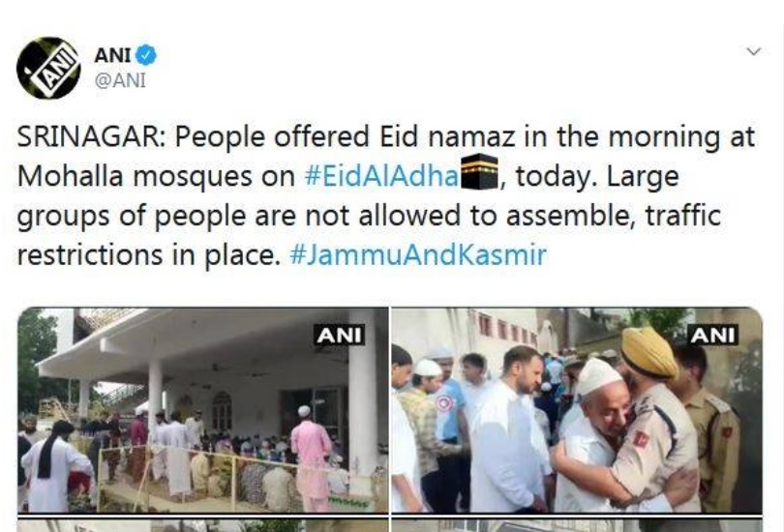Click the ANI watermark on the mosque photo
This screenshot has width=784, height=532.
[340, 336]
